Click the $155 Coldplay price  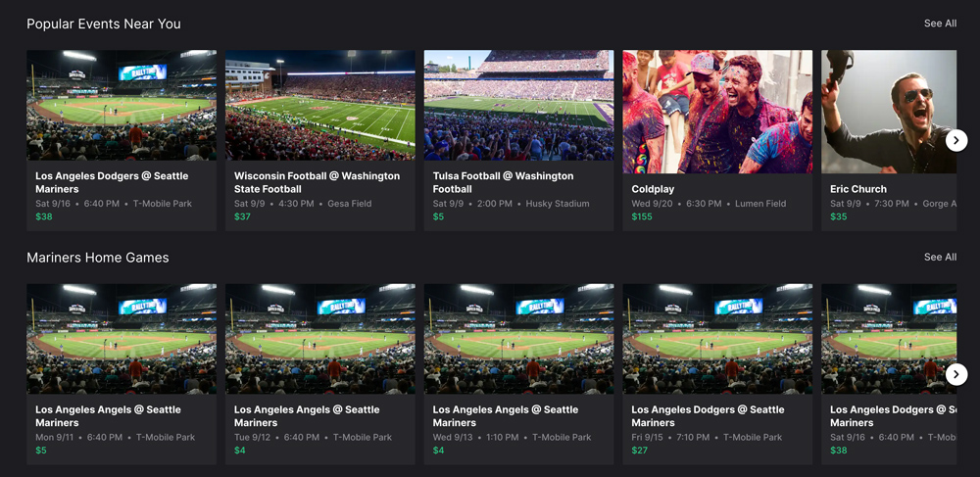click(641, 216)
